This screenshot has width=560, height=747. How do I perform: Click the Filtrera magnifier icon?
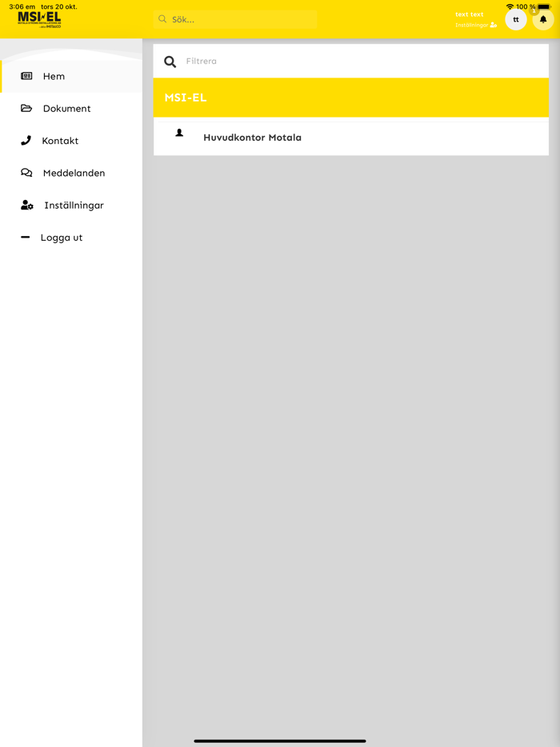[x=170, y=62]
